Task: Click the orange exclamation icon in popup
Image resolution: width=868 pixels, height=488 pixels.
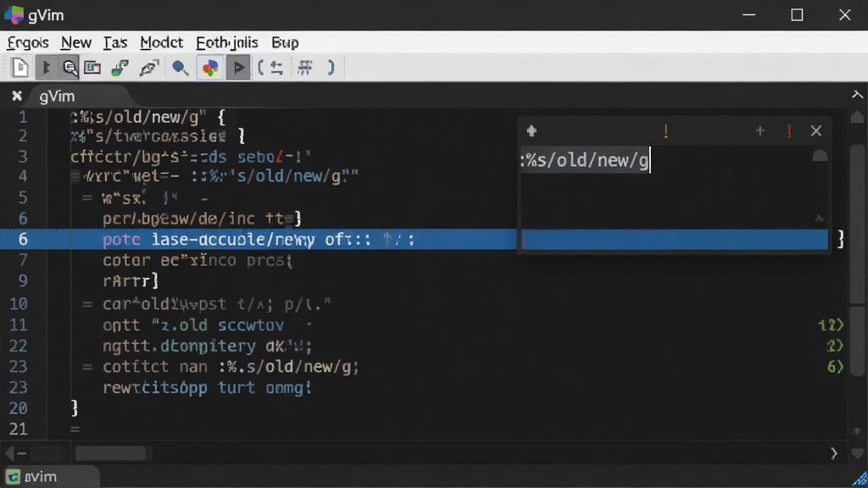Action: click(x=666, y=131)
